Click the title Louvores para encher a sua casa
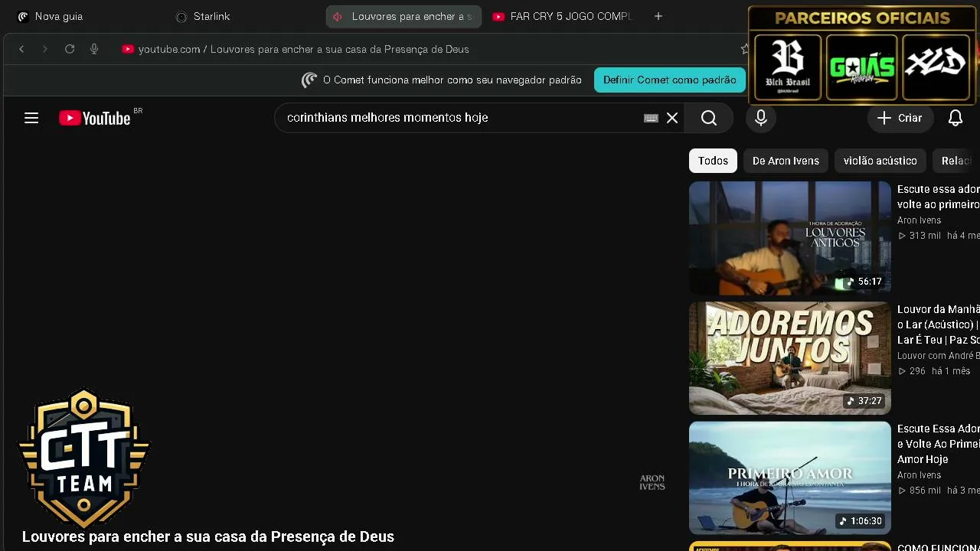This screenshot has height=551, width=980. coord(208,536)
